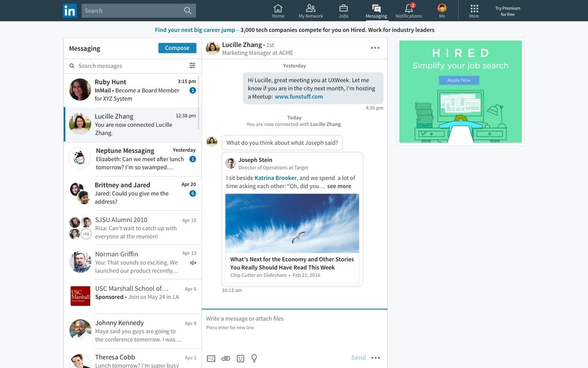The image size is (588, 368).
Task: Click the shared article thumbnail image
Action: tap(292, 221)
